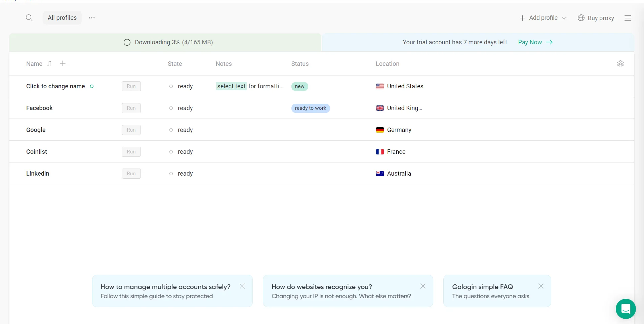The image size is (644, 324).
Task: Click the Facebook row ready state text
Action: [185, 108]
